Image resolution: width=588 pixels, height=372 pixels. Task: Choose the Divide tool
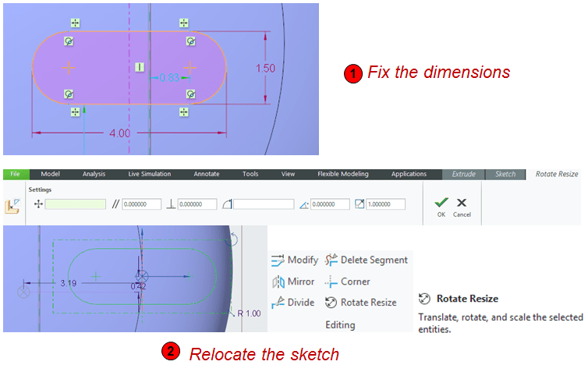click(x=278, y=303)
